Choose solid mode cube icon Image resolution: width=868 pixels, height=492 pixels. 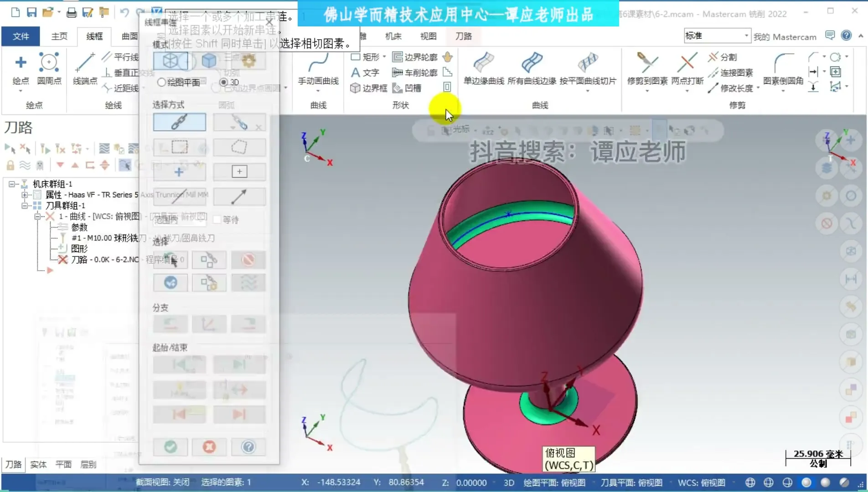pos(209,61)
